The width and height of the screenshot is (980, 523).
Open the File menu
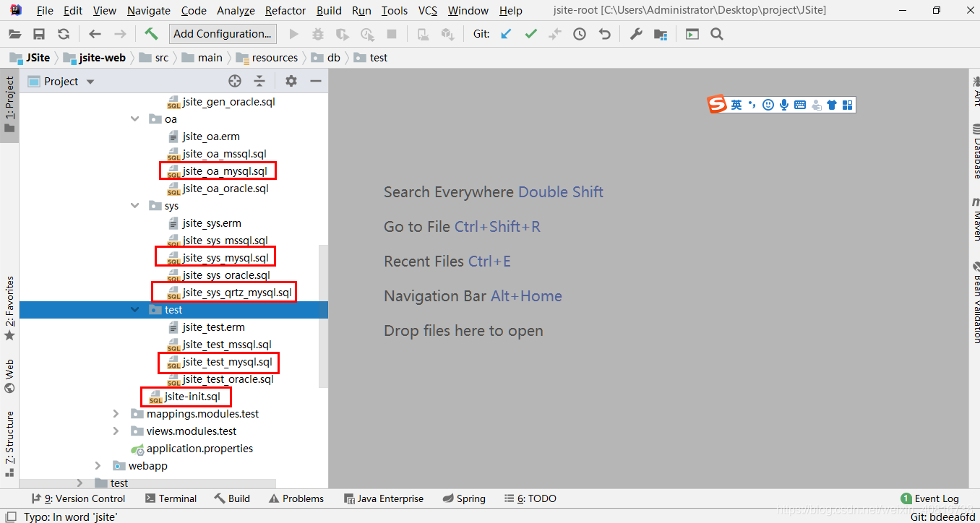coord(45,10)
